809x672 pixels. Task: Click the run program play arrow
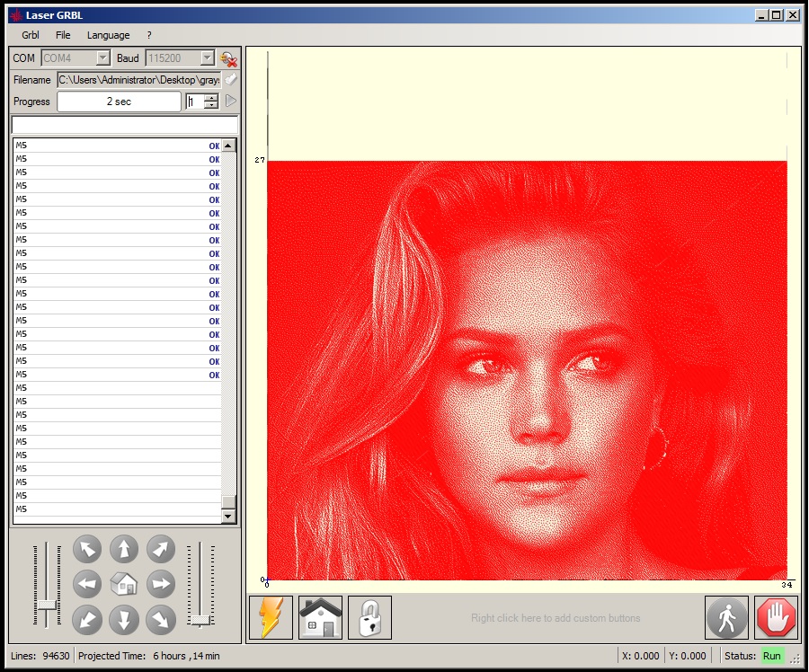point(231,102)
